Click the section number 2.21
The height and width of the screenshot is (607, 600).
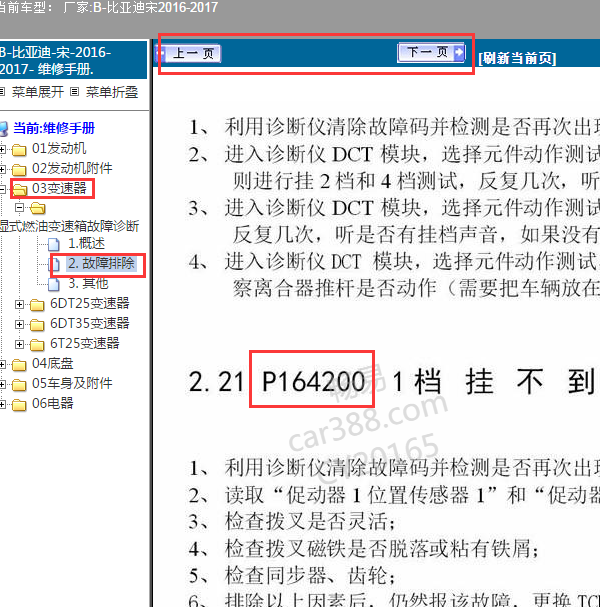click(x=216, y=382)
